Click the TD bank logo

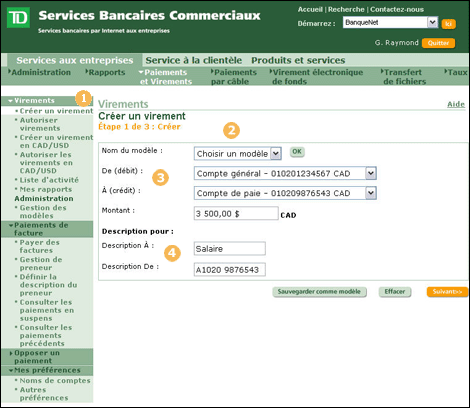[x=18, y=17]
